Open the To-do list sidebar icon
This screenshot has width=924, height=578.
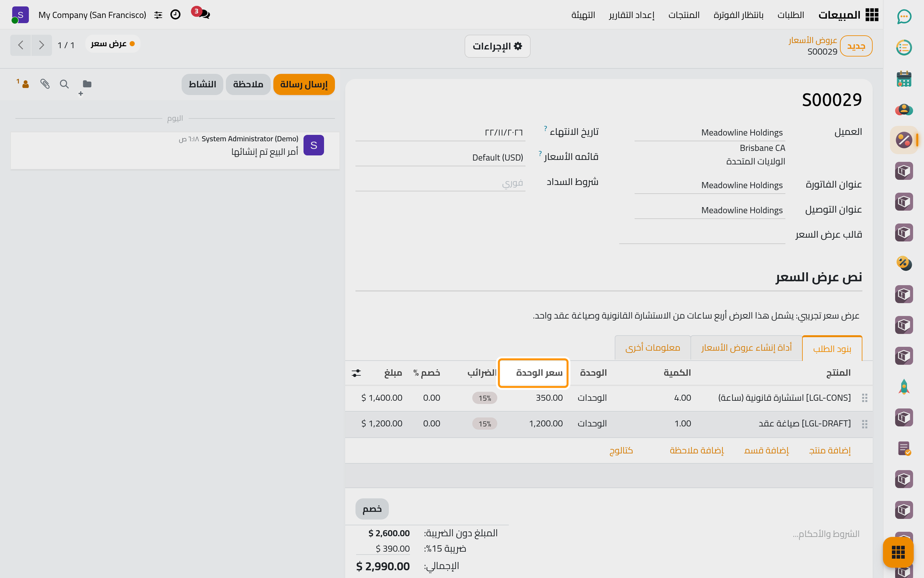904,48
